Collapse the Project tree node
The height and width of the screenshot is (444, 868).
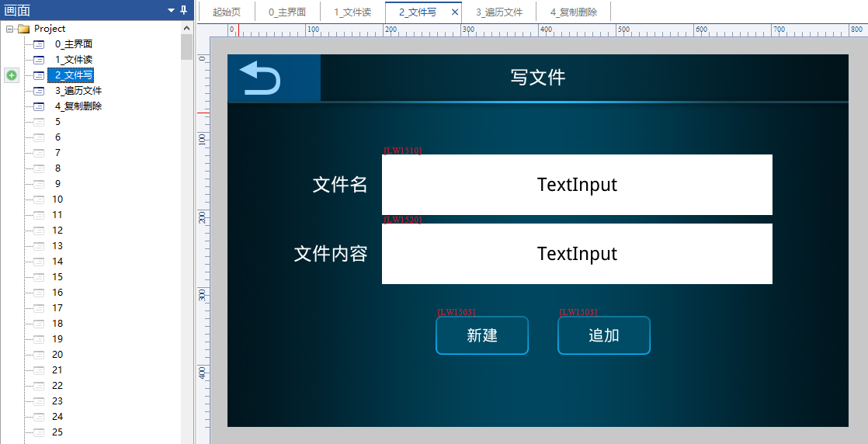(9, 29)
